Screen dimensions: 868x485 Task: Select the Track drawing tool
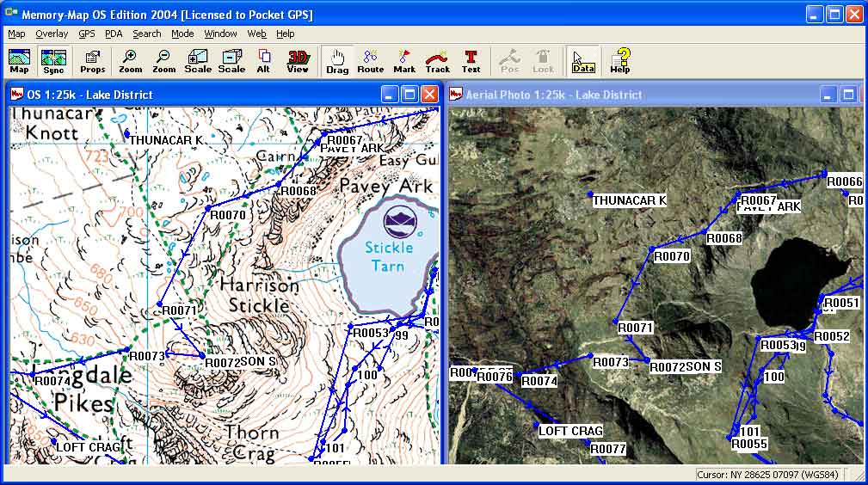(x=437, y=61)
